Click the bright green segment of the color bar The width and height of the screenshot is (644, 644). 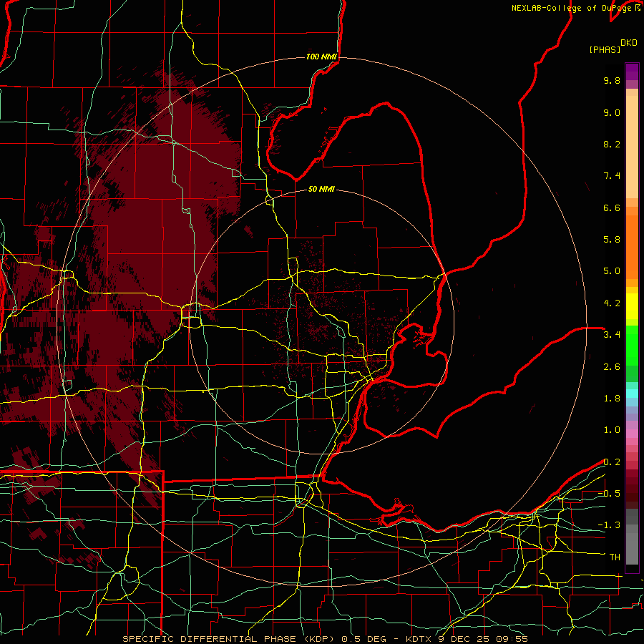[x=632, y=346]
